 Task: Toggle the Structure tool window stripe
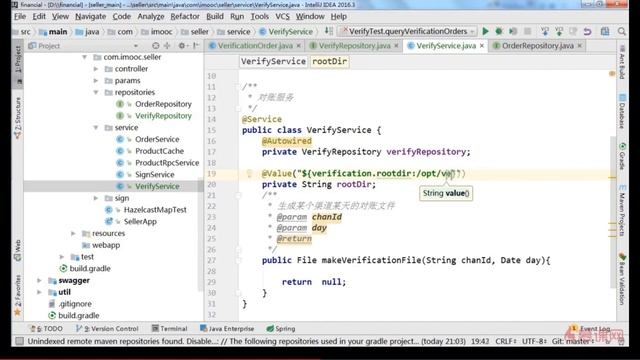click(x=18, y=118)
